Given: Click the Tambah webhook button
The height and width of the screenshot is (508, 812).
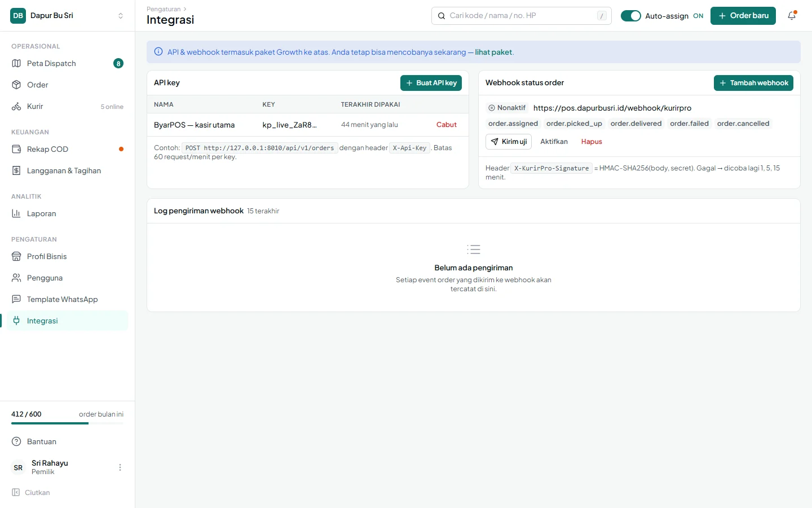Looking at the screenshot, I should (x=753, y=83).
